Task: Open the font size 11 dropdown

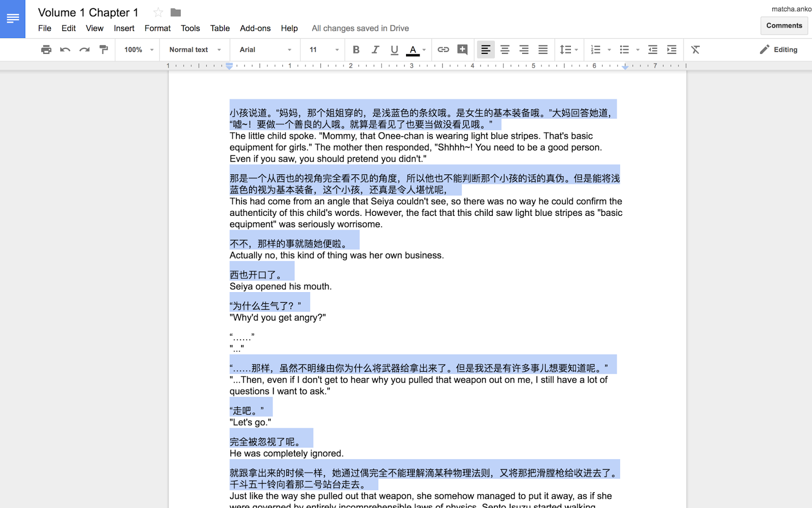Action: pyautogui.click(x=324, y=49)
